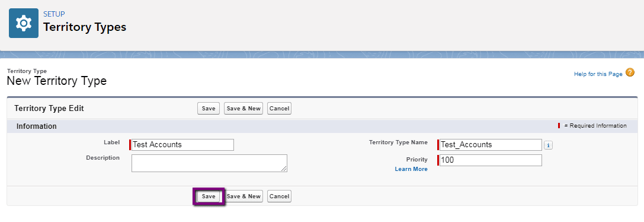Image resolution: width=644 pixels, height=222 pixels.
Task: Open the Learn More link under Priority
Action: [411, 169]
